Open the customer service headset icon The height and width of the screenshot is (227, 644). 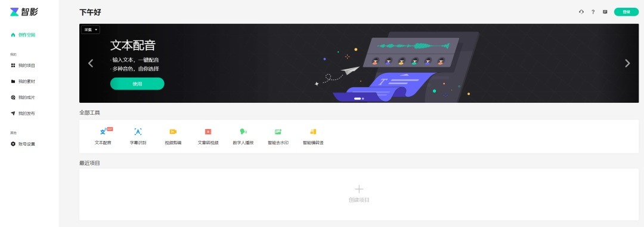581,12
